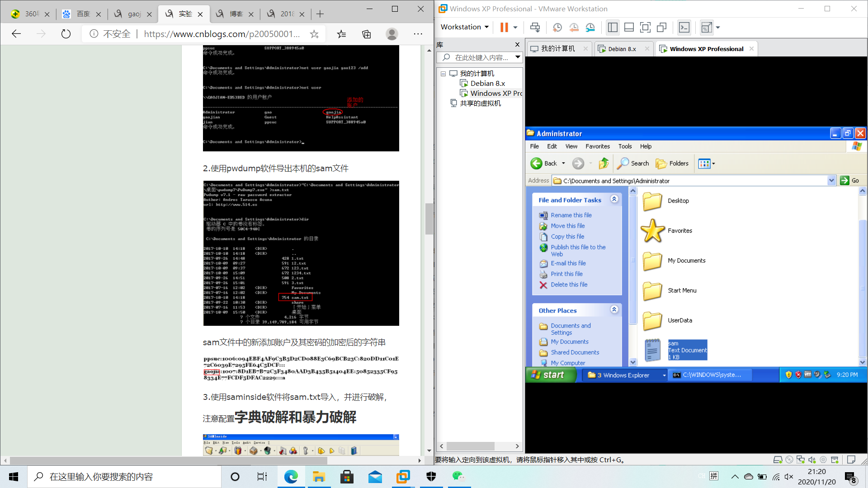Pause the virtual machine
Screen dimensions: 868x488
pos(504,28)
